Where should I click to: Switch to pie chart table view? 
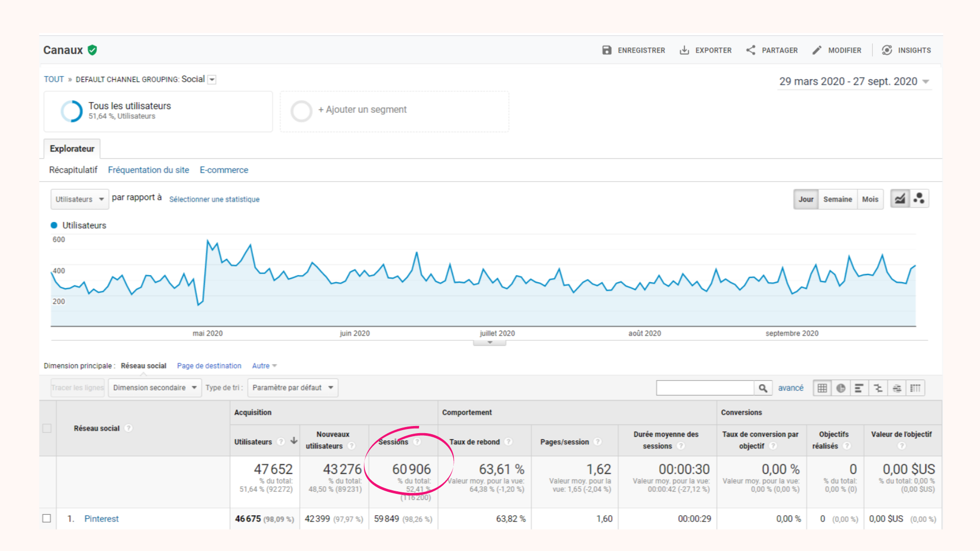tap(841, 388)
